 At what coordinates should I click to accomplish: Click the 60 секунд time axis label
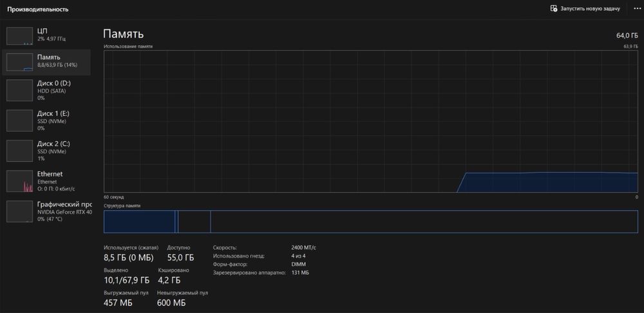point(114,197)
